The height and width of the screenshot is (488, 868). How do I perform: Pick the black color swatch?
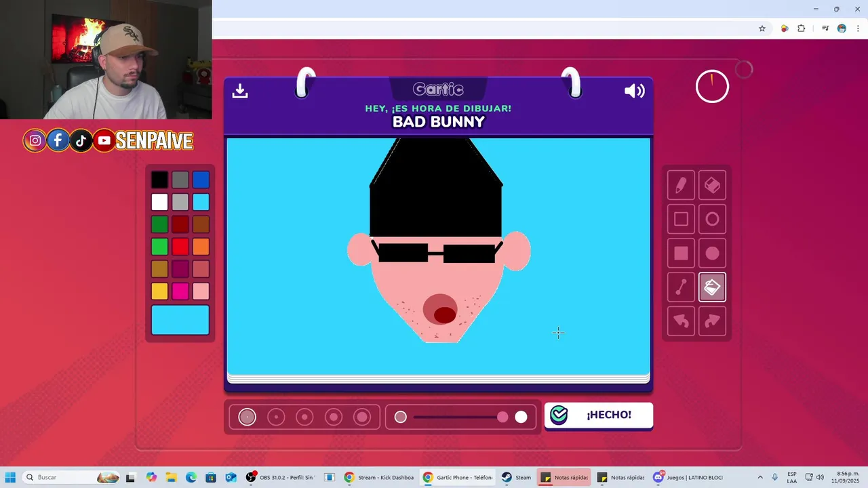click(159, 180)
